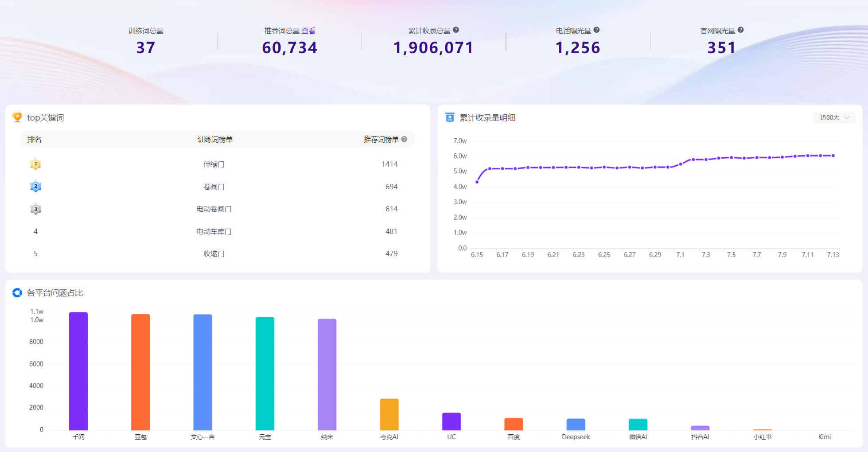The width and height of the screenshot is (868, 452).
Task: Click the help icon beside 累计收录总量
Action: pos(456,30)
